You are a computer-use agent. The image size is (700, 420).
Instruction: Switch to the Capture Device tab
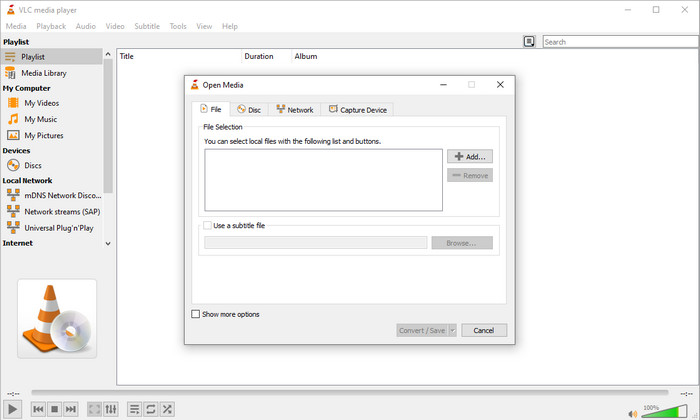357,110
